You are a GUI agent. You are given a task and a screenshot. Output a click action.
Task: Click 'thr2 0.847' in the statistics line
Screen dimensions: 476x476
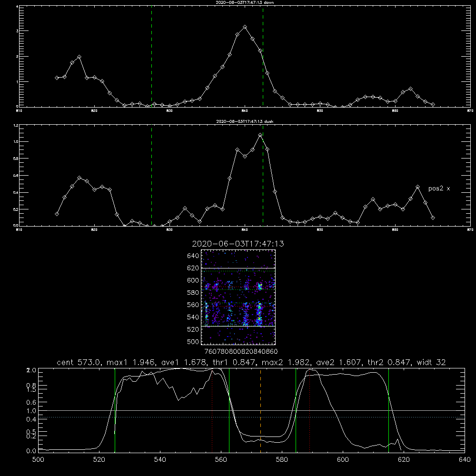click(x=389, y=362)
